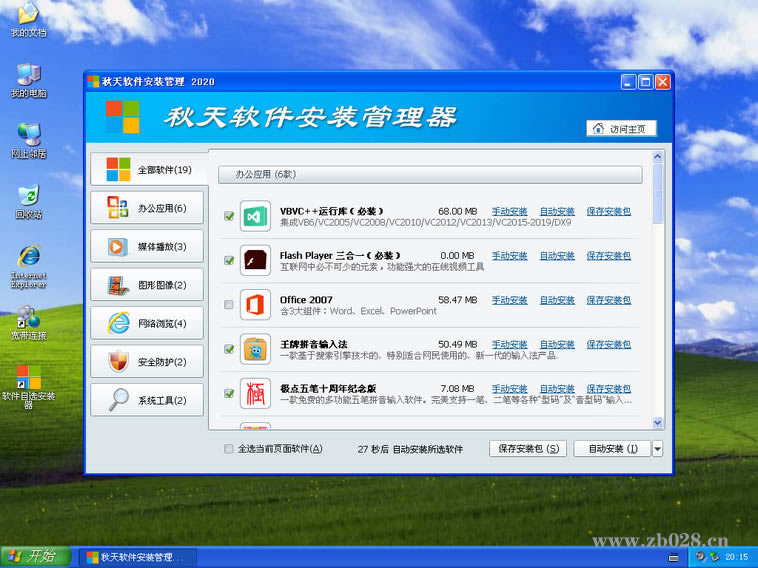Uncheck the 极点五笔十周年纪念版 checkbox
This screenshot has height=568, width=758.
point(229,393)
